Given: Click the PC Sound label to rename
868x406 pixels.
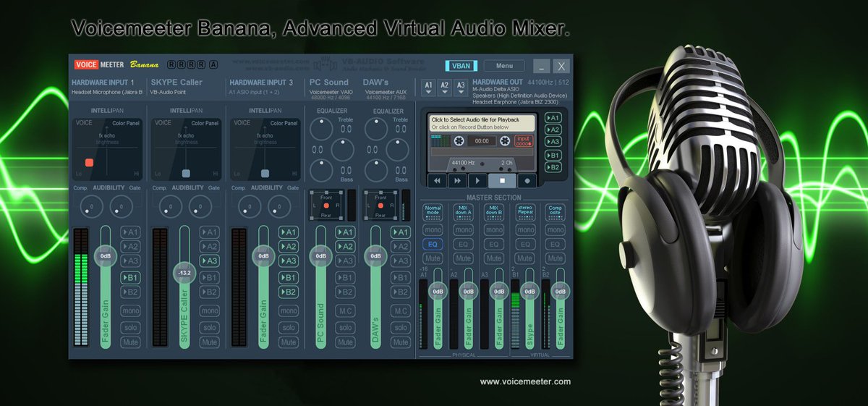Looking at the screenshot, I should 328,83.
